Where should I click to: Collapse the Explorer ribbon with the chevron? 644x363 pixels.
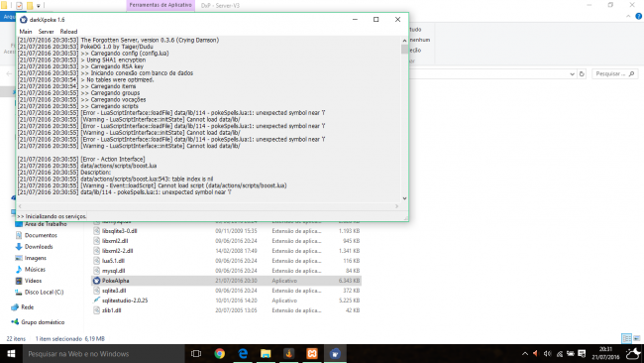click(628, 17)
